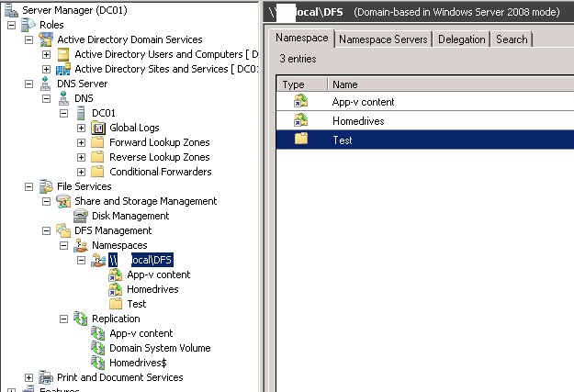Open the Search tab
This screenshot has width=574, height=392.
click(512, 39)
